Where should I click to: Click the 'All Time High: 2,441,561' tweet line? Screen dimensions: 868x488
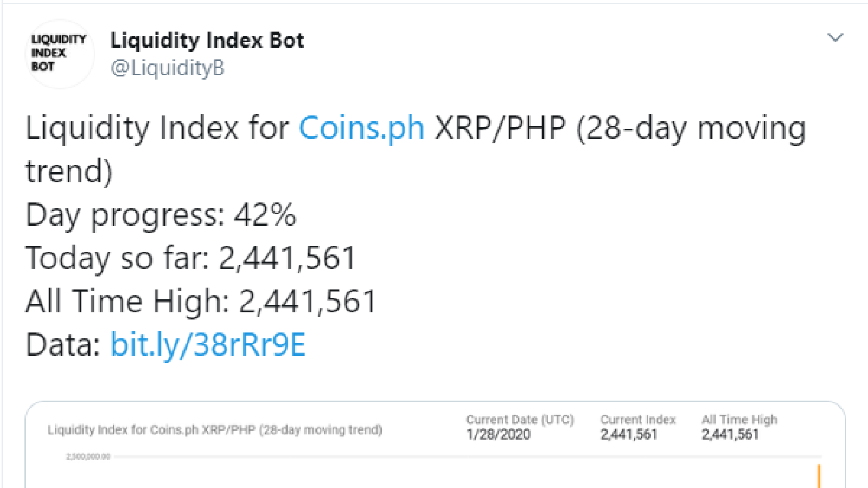click(201, 301)
